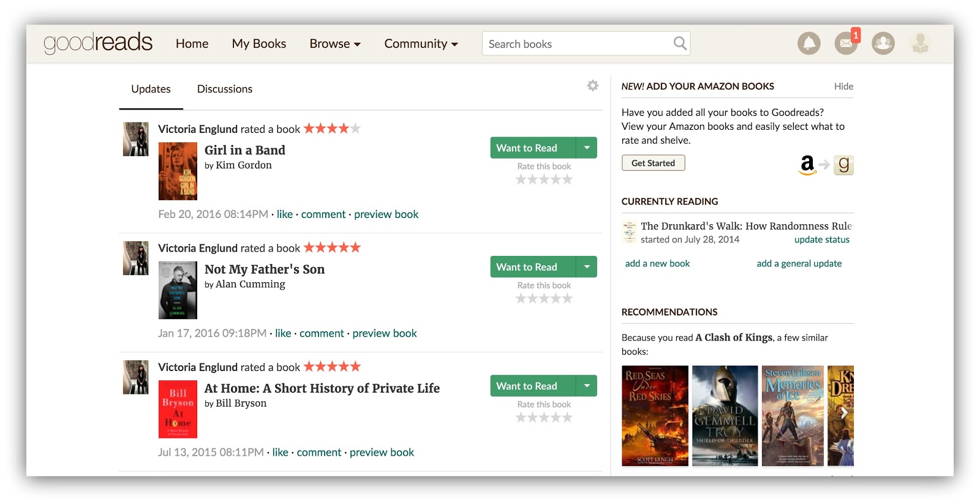Click add a general update link
Image resolution: width=980 pixels, height=504 pixels.
(x=799, y=263)
